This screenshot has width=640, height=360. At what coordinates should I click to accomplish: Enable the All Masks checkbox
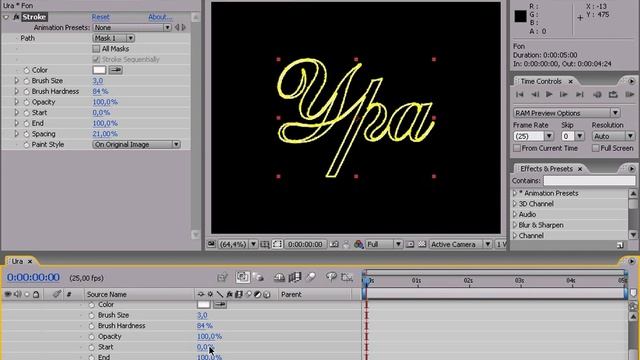(x=96, y=49)
